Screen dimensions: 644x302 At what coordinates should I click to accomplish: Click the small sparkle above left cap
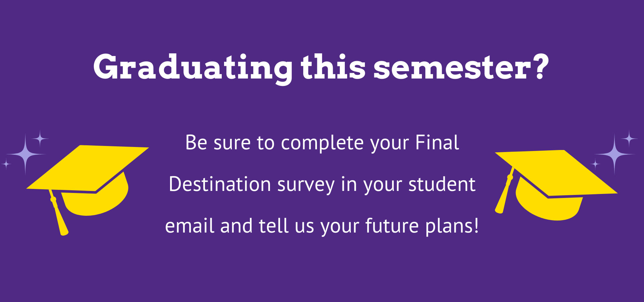(x=40, y=138)
